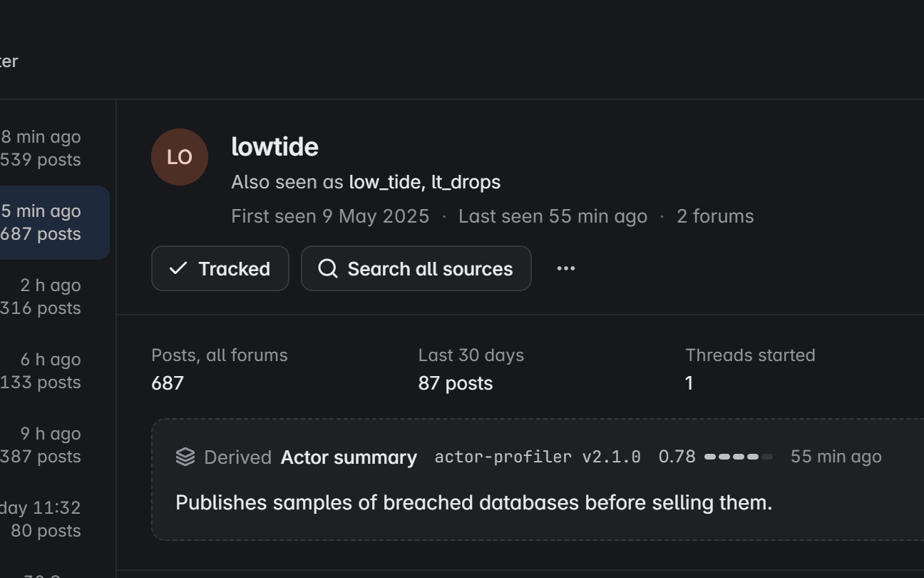This screenshot has width=924, height=578.
Task: Click the Threads started stat
Action: click(x=750, y=370)
